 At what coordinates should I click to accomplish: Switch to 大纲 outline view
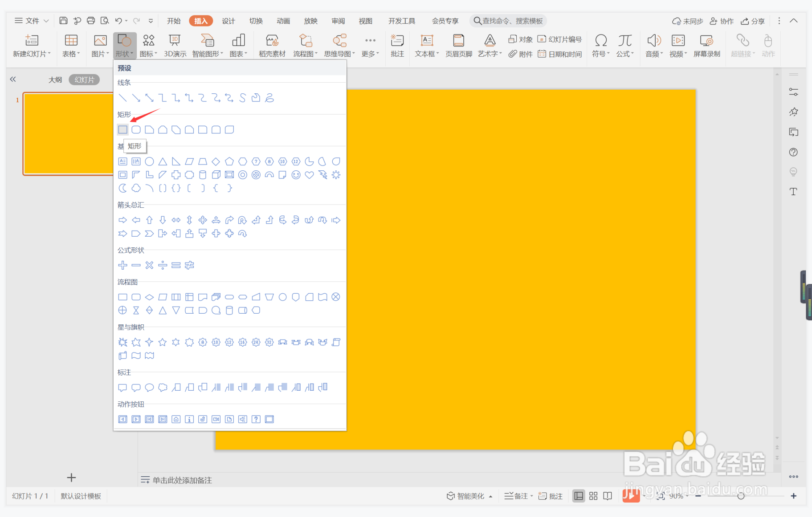click(x=55, y=80)
